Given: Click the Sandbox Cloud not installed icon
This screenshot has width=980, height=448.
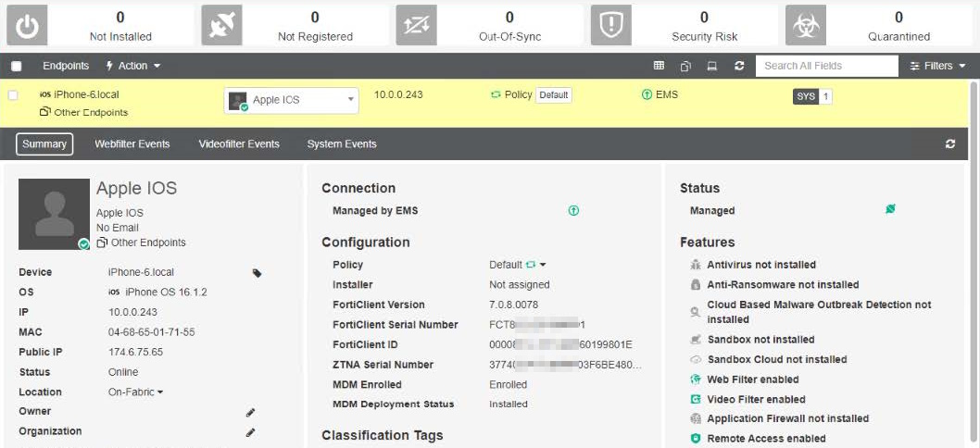Looking at the screenshot, I should point(696,360).
